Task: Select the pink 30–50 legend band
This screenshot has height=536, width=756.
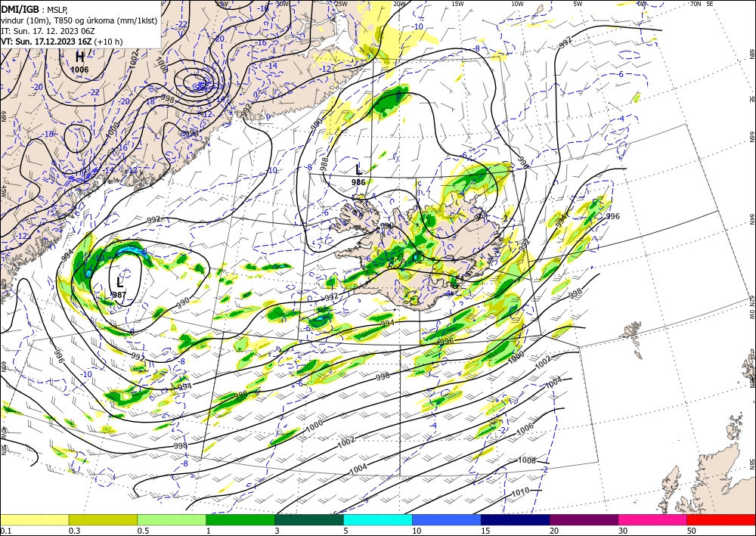Action: 653,519
